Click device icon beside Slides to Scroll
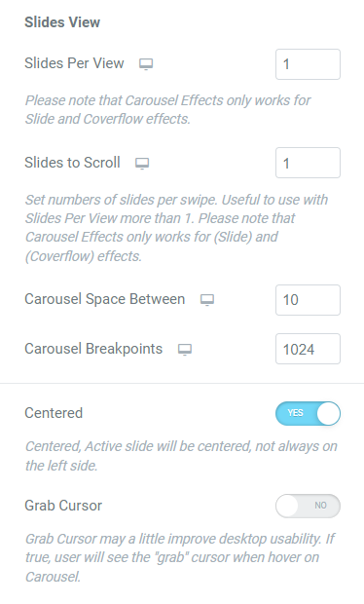Image resolution: width=364 pixels, height=604 pixels. (x=142, y=164)
